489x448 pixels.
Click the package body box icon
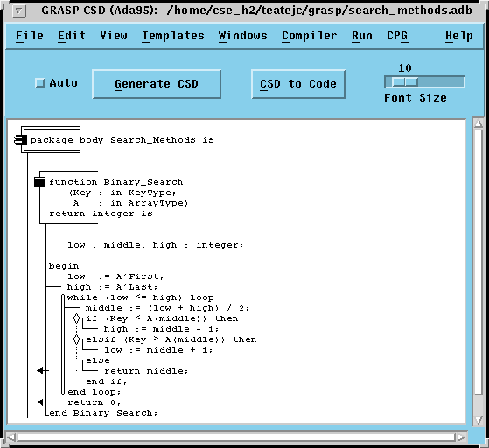click(20, 140)
